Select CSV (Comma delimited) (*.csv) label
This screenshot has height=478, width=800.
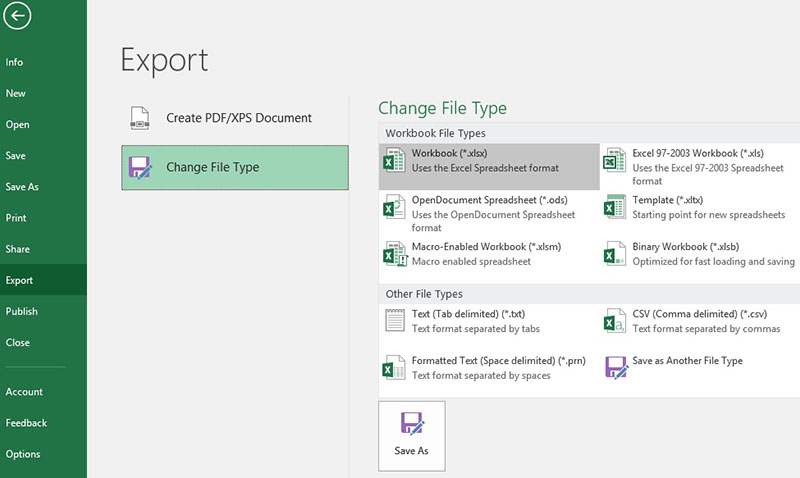[699, 314]
